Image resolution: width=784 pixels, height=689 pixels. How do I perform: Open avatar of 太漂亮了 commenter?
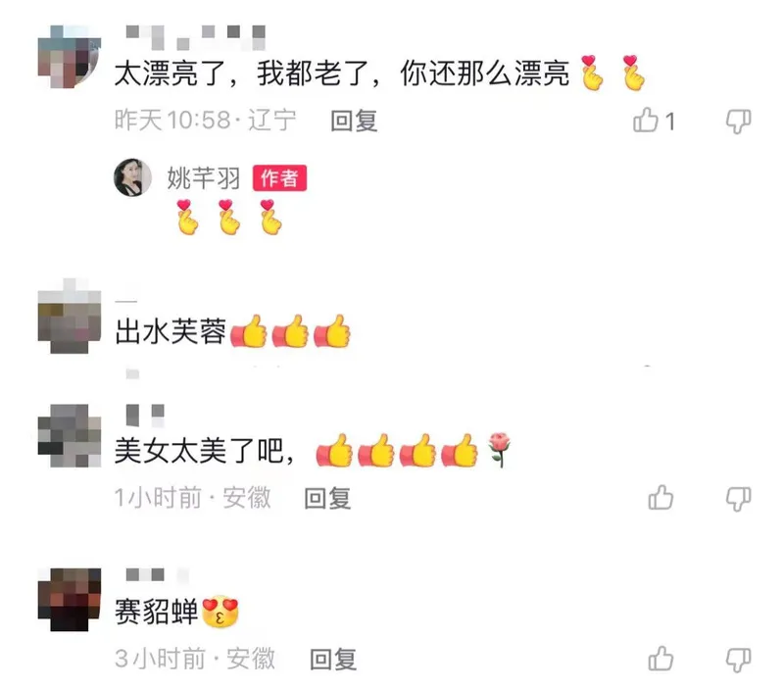coord(70,57)
